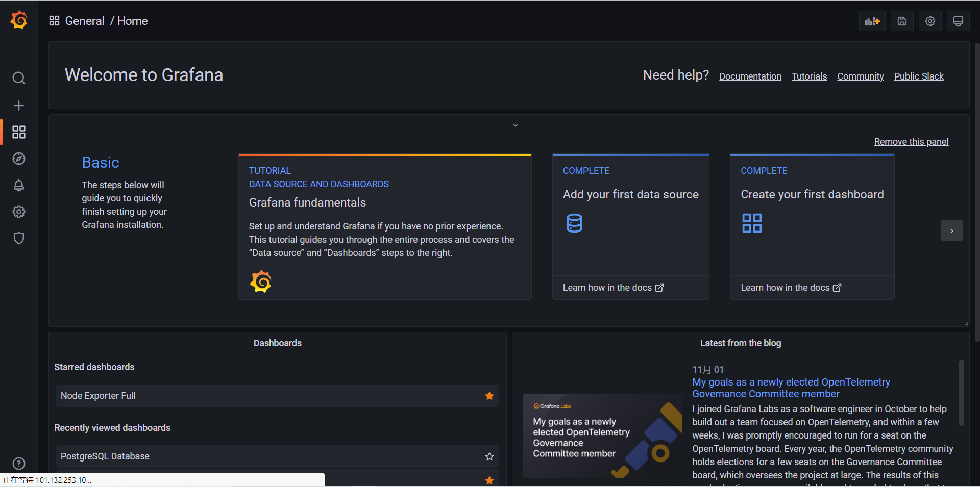
Task: Click the Grafana logo in the sidebar
Action: pyautogui.click(x=19, y=20)
